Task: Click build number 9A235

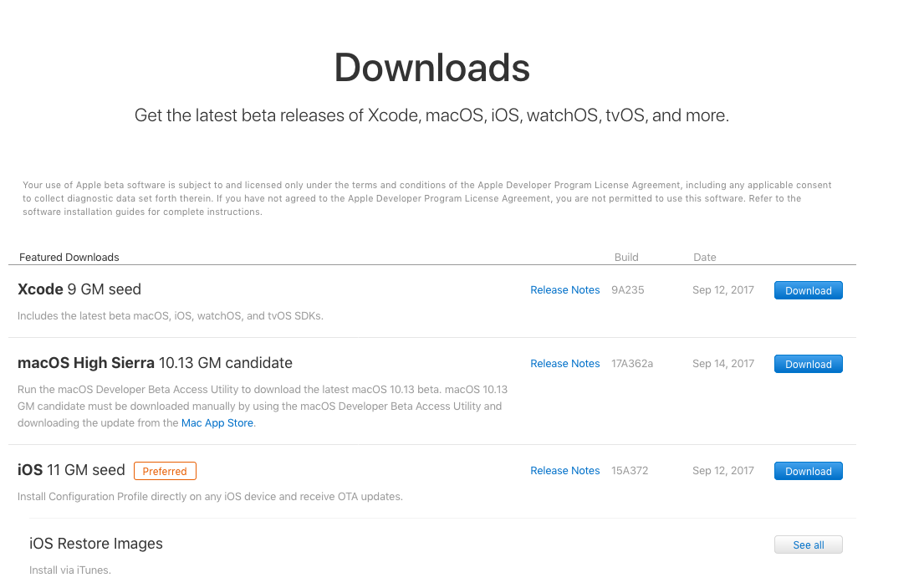Action: tap(628, 290)
